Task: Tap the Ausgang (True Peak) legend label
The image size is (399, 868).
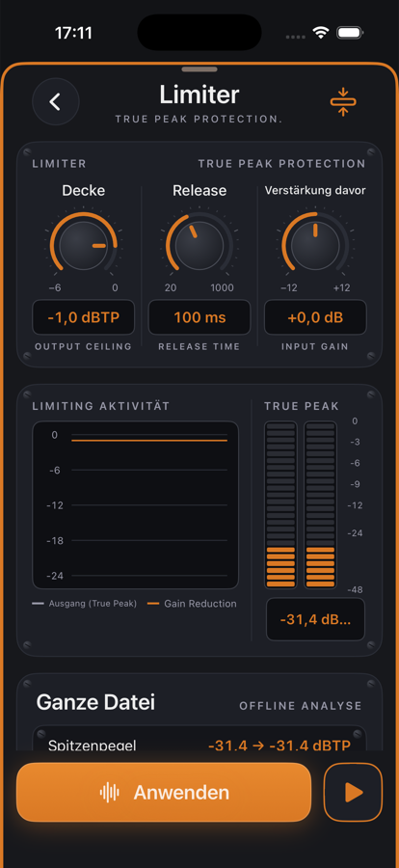Action: [93, 604]
